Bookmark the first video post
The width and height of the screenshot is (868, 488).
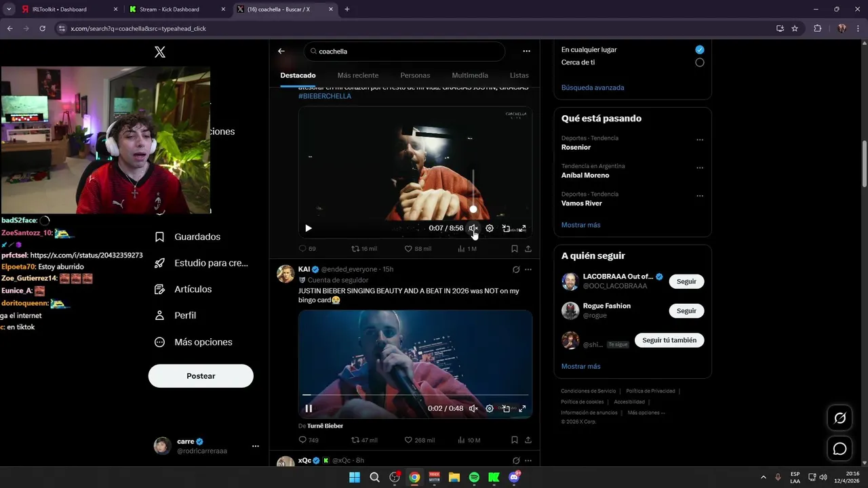[x=515, y=249]
